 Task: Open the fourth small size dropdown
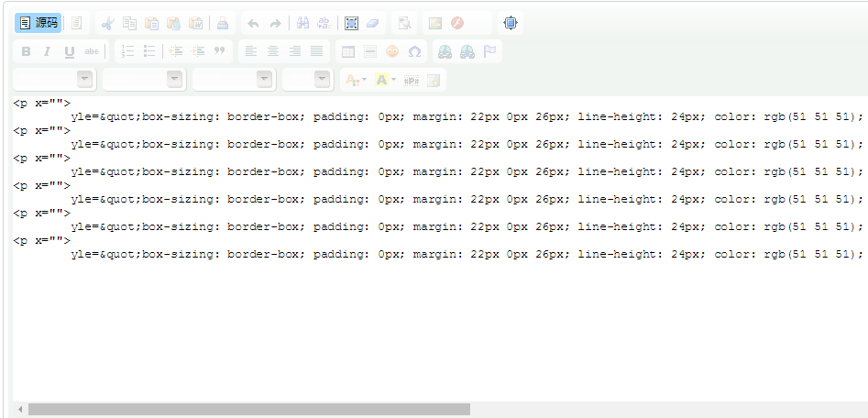(x=307, y=80)
